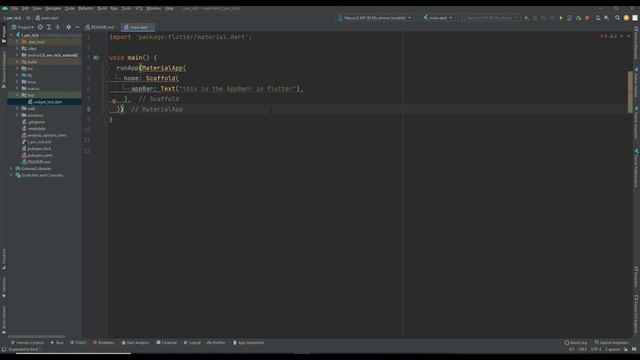The width and height of the screenshot is (640, 360).
Task: Expand the build folder in project tree
Action: pyautogui.click(x=18, y=62)
